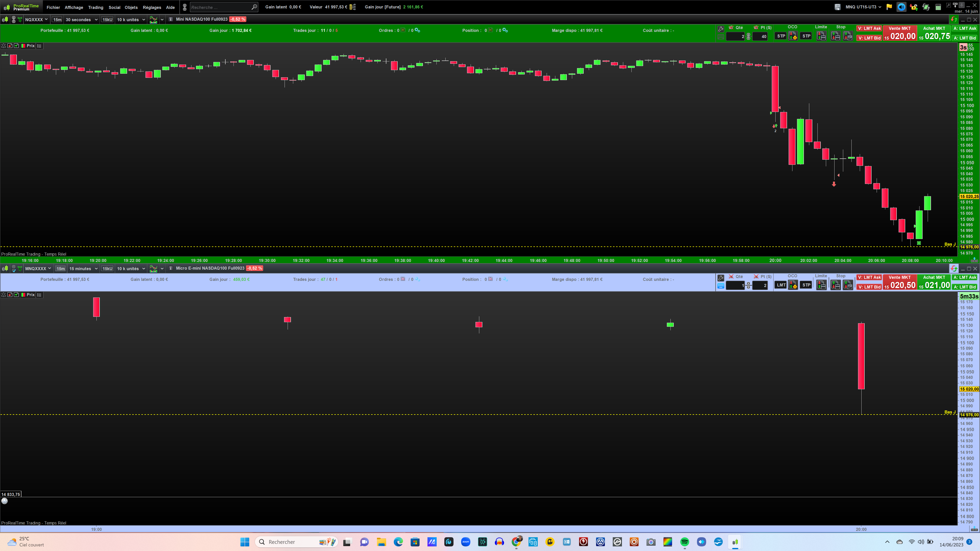980x551 pixels.
Task: Click the info icon beside Micro E-mini NASDAQ100
Action: 171,268
